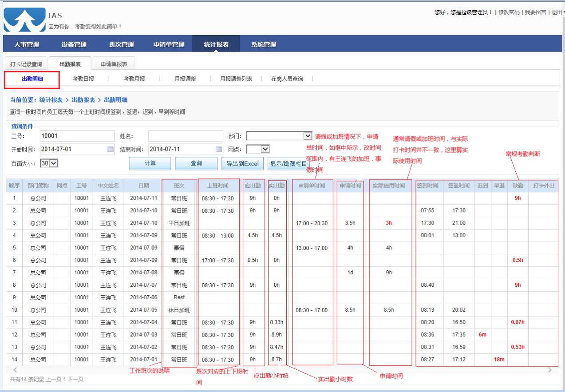Select the 考勤月报 sub-tab

pyautogui.click(x=134, y=79)
